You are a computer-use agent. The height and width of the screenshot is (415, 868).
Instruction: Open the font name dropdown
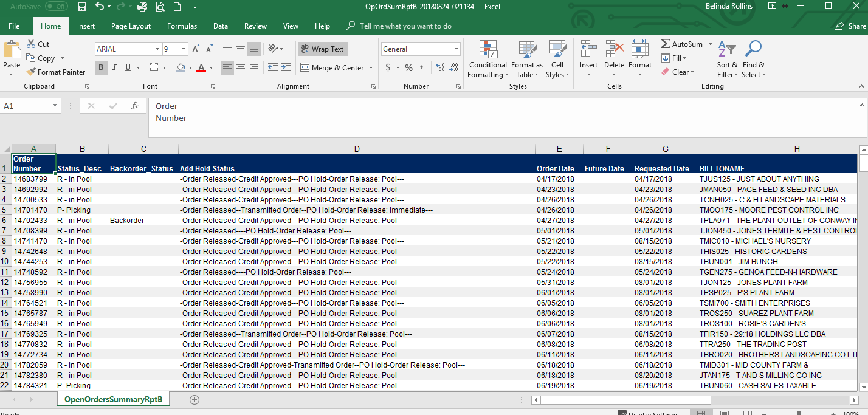(157, 49)
